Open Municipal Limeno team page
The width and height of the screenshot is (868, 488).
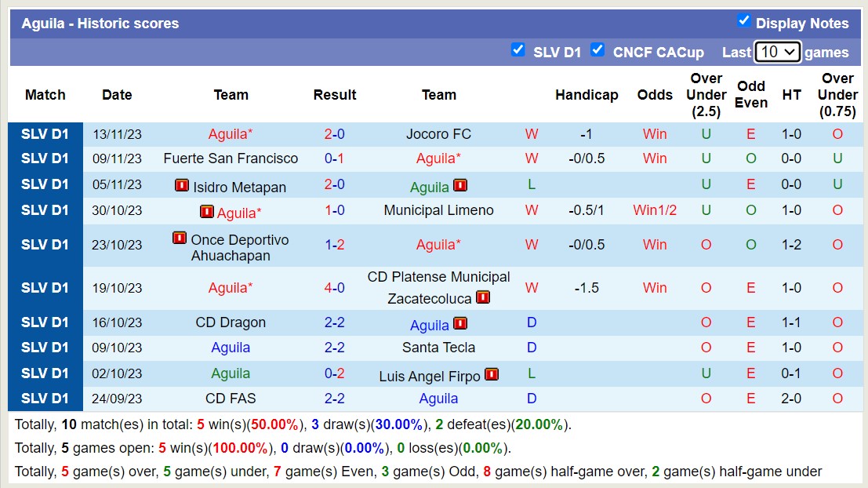(x=438, y=210)
